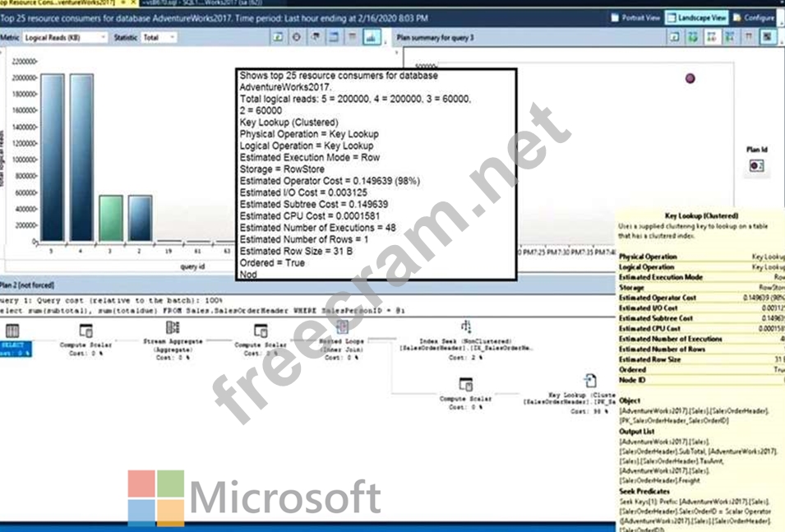785x532 pixels.
Task: Click the SELECT operator node in plan
Action: point(13,331)
